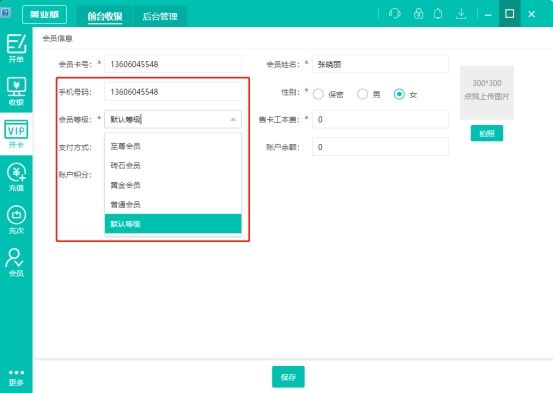Close the application window
Image resolution: width=553 pixels, height=393 pixels.
(x=531, y=14)
